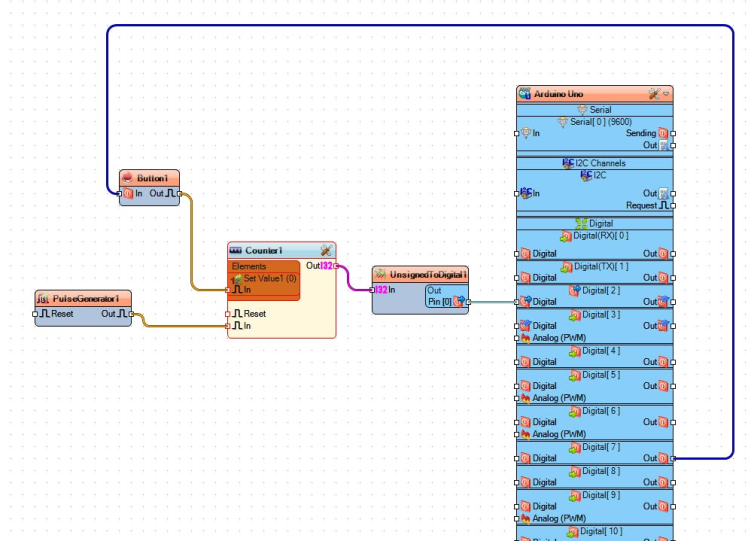Click the Button1 component icon

(x=128, y=178)
